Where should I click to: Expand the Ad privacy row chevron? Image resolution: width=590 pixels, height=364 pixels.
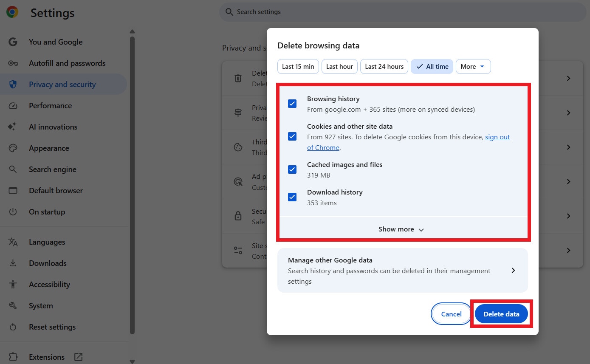(569, 182)
